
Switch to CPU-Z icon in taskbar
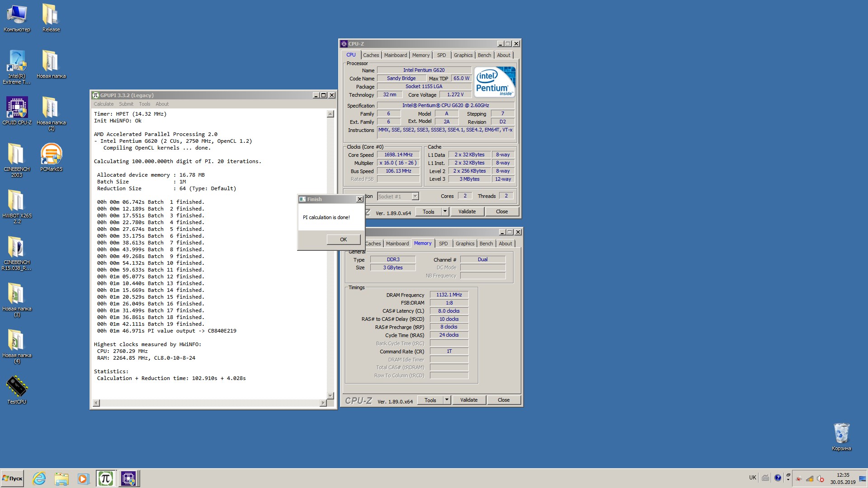click(128, 479)
